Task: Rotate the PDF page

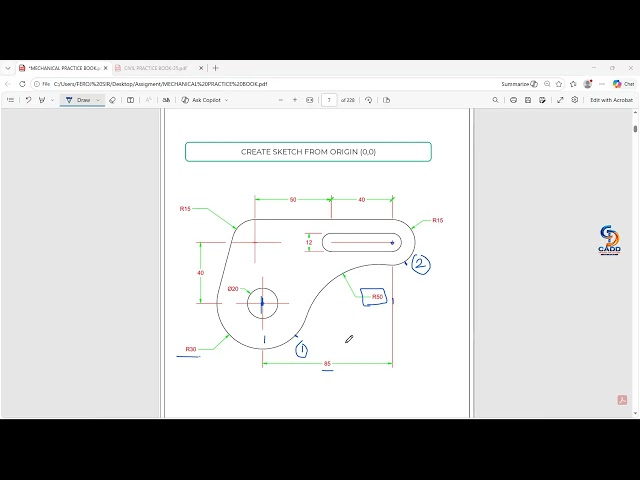Action: click(369, 100)
